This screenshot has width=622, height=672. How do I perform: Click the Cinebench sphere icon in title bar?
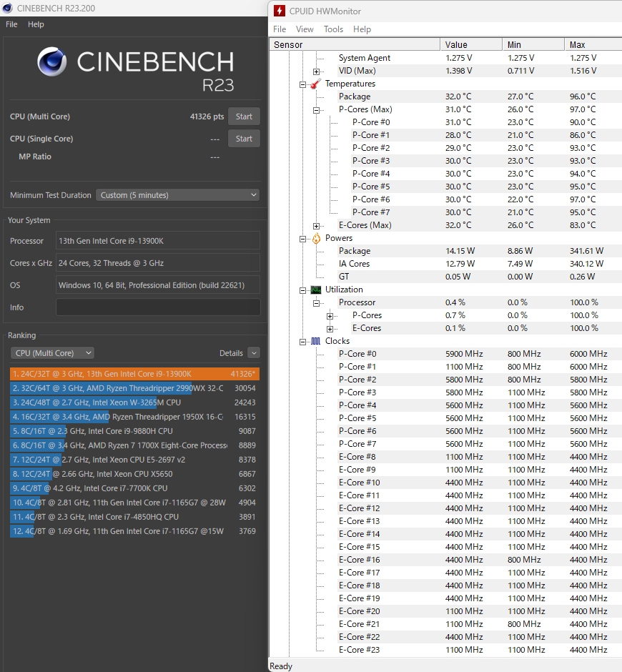(x=7, y=8)
